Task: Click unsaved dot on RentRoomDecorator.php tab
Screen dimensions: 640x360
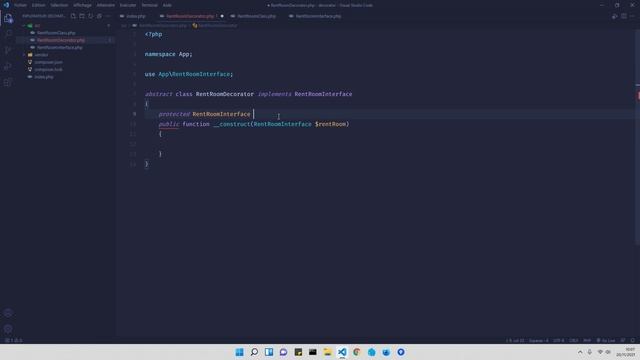Action: [222, 16]
